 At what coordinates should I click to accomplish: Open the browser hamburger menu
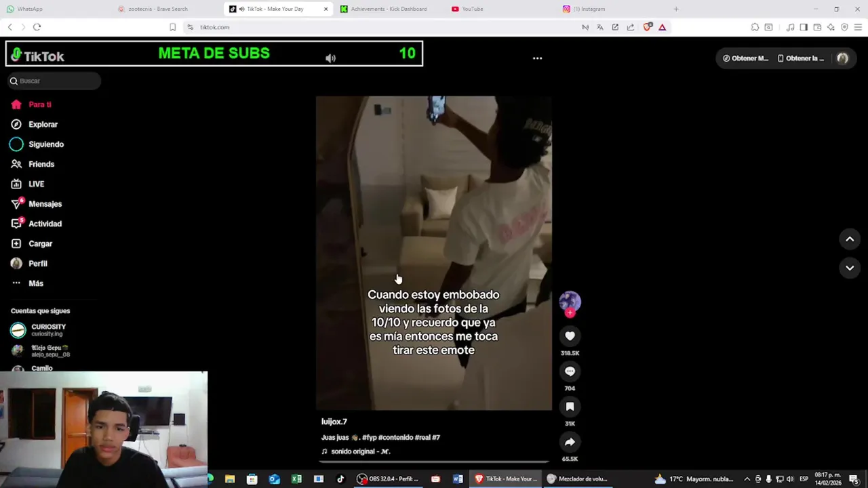858,27
